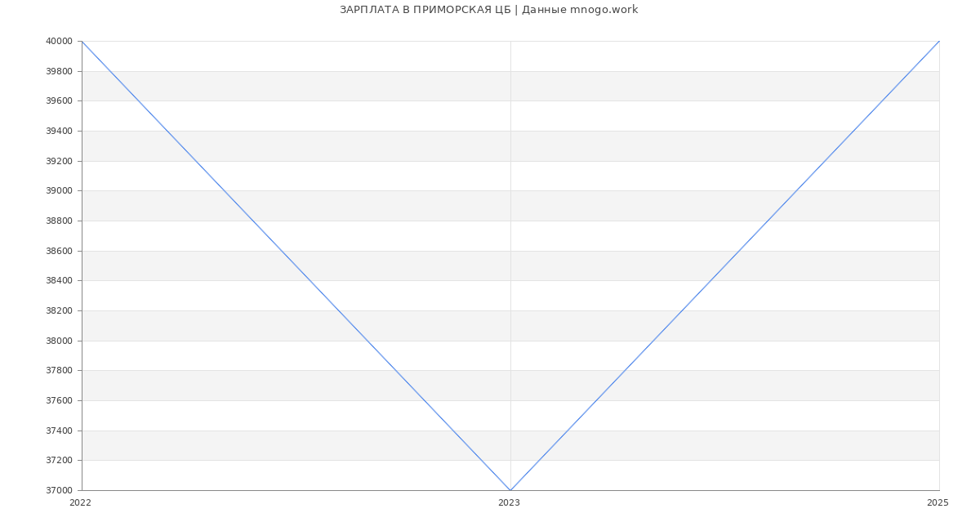Click the 40000 y-axis label
This screenshot has width=980, height=531.
[59, 42]
